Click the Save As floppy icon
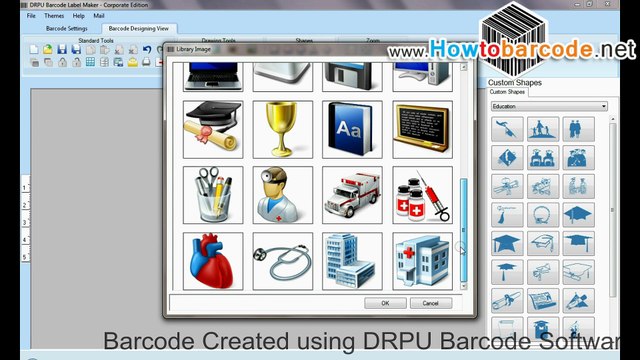 (x=76, y=50)
